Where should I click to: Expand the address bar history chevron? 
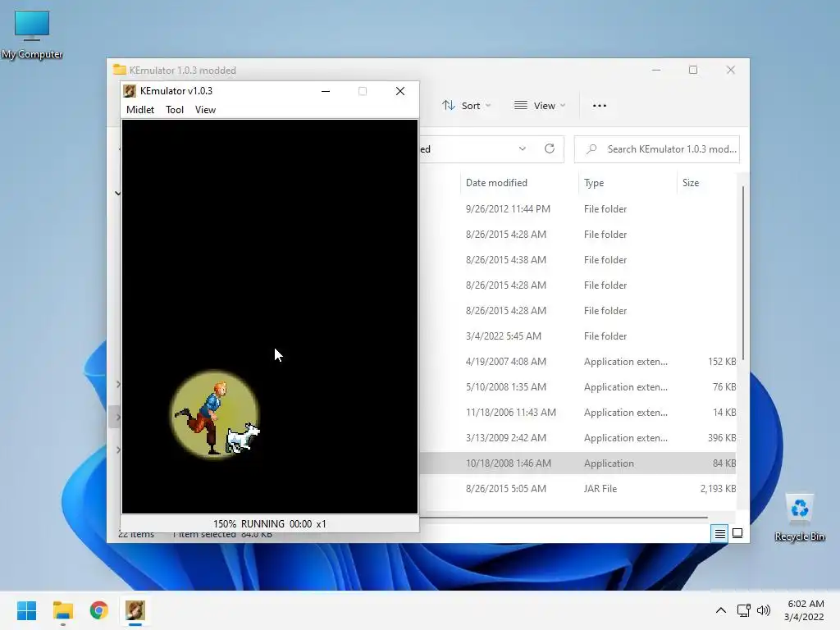(x=523, y=149)
